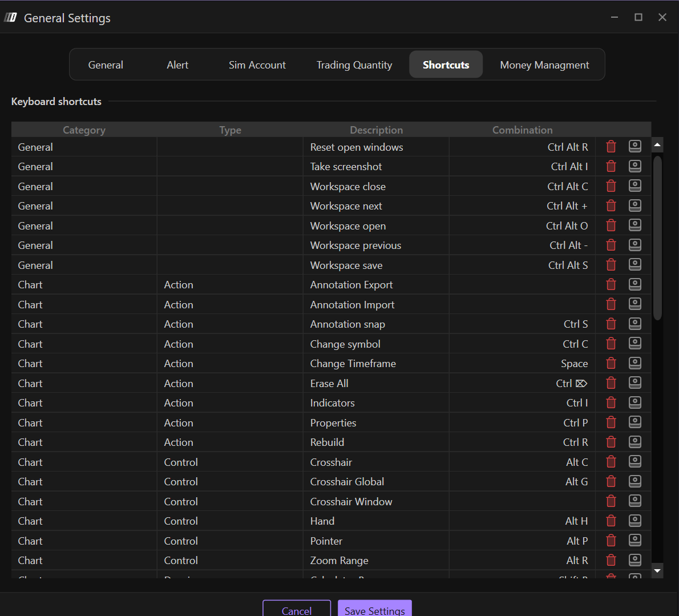Click the key record icon for Crosshair Window

634,501
